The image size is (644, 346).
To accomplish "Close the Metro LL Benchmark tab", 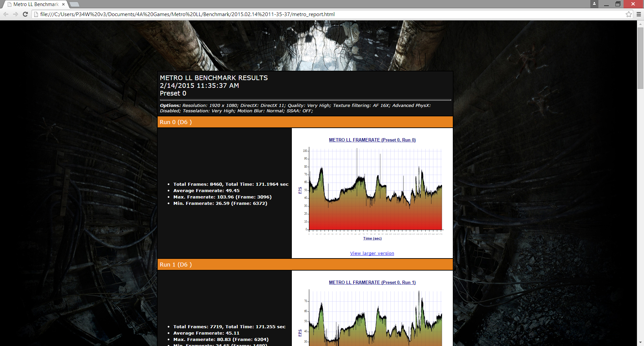I will (63, 4).
